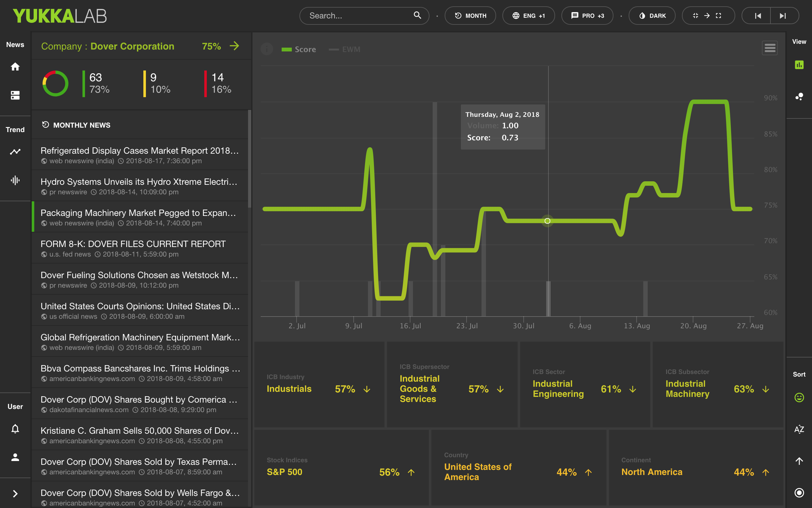Open Bbva Compass Bancshares Trims Holdings article
The height and width of the screenshot is (508, 812).
140,373
